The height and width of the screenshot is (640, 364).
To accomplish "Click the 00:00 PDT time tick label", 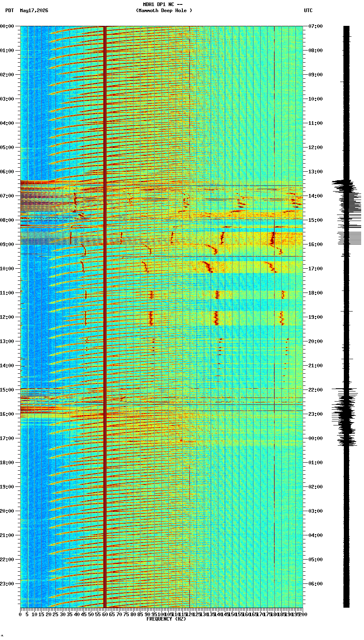I will [x=7, y=26].
